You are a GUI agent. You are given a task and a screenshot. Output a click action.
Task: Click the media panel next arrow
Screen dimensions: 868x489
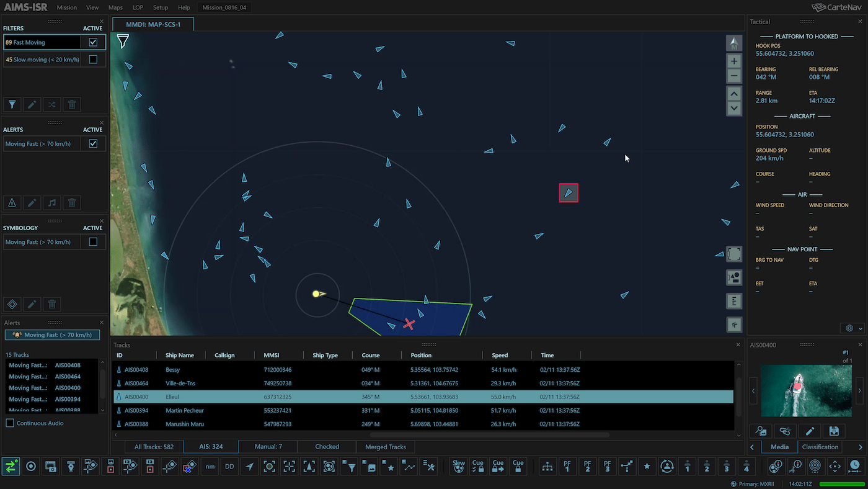tap(859, 391)
